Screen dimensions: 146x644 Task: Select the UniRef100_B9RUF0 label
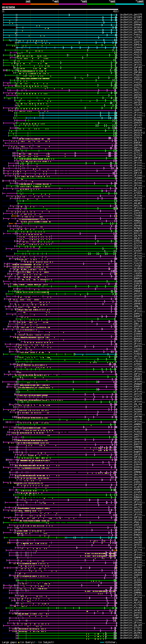131,143
